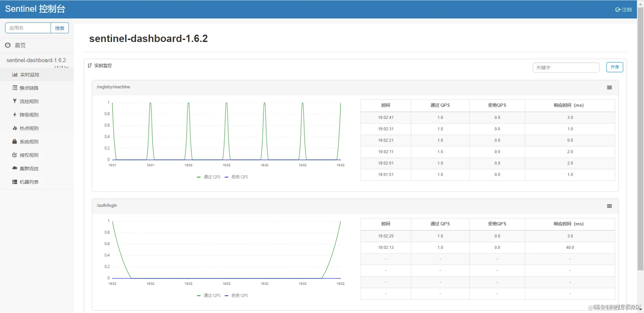This screenshot has width=644, height=313.
Task: Click the authorization rules check icon
Action: click(15, 155)
